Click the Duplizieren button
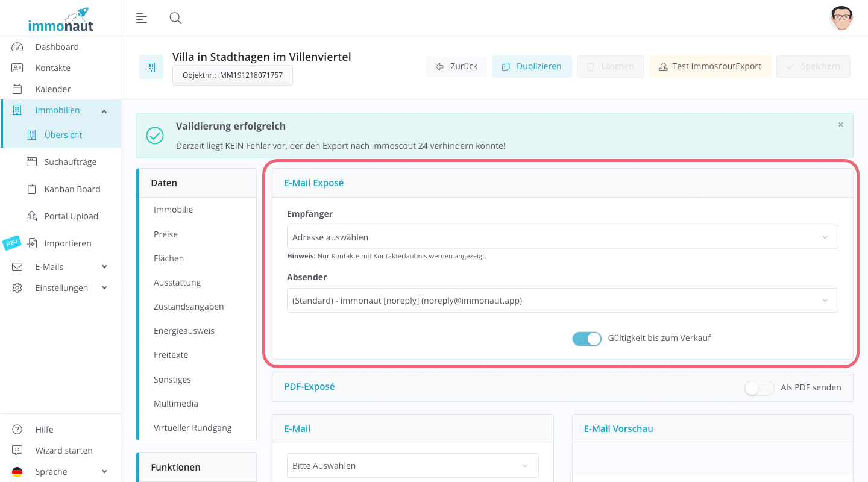 pyautogui.click(x=531, y=66)
